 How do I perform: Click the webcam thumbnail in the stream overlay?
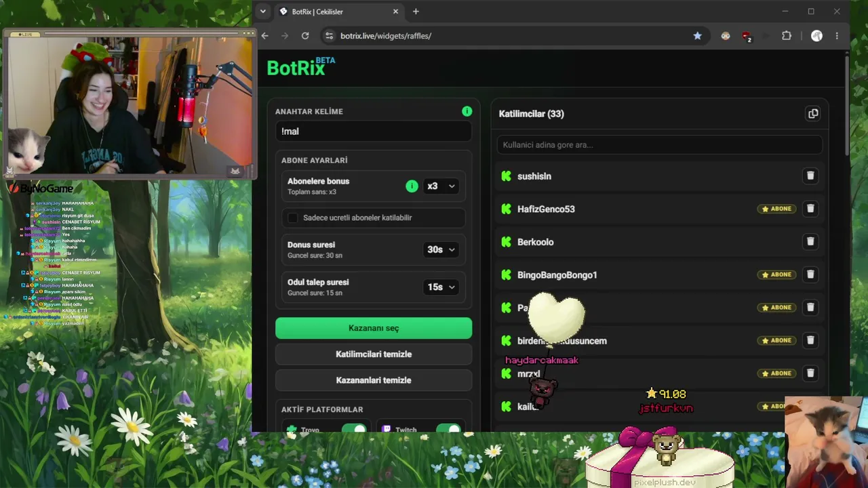click(129, 105)
